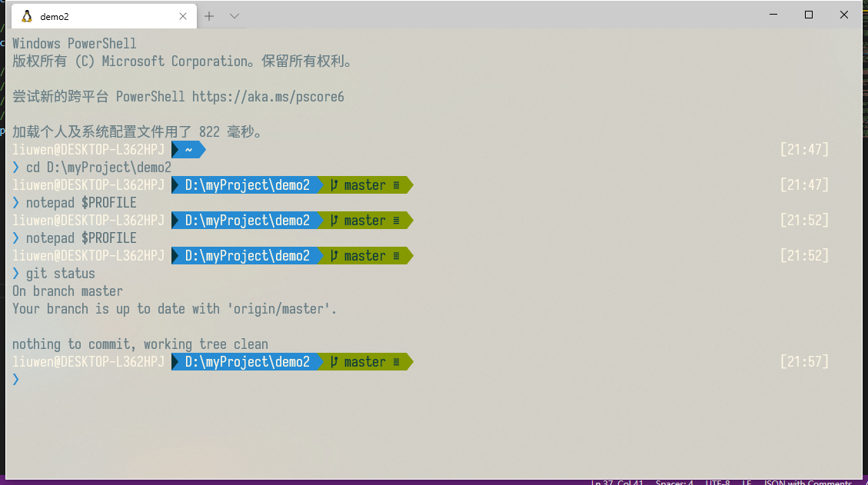Click the 822 milliseconds profile load message
Screen dimensions: 868x485
[137, 131]
